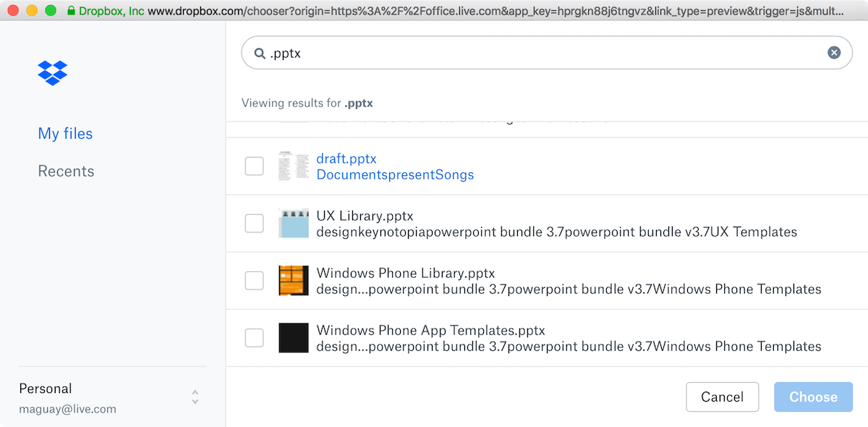Open the DocumentspresentSongs folder path link

pyautogui.click(x=395, y=175)
